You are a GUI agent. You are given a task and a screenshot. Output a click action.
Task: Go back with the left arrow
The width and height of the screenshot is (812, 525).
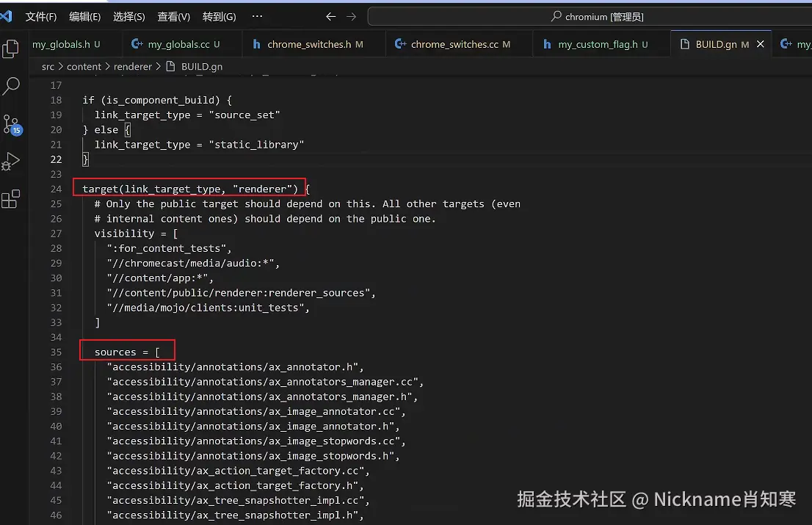[331, 17]
